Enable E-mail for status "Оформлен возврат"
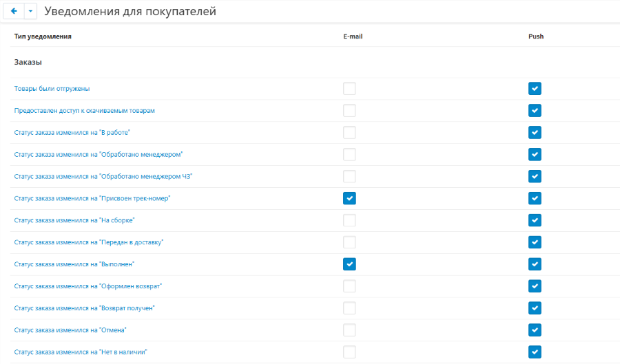620x364 pixels. 349,286
